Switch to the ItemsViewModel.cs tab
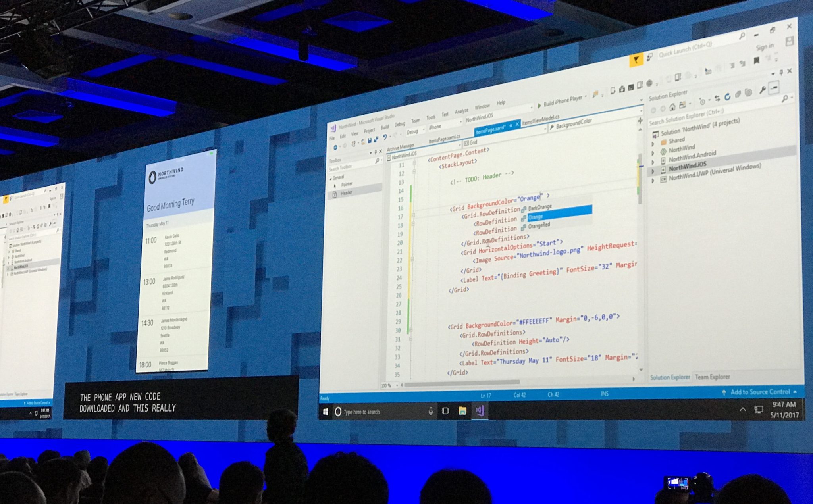Screen dimensions: 813x504 [x=541, y=119]
